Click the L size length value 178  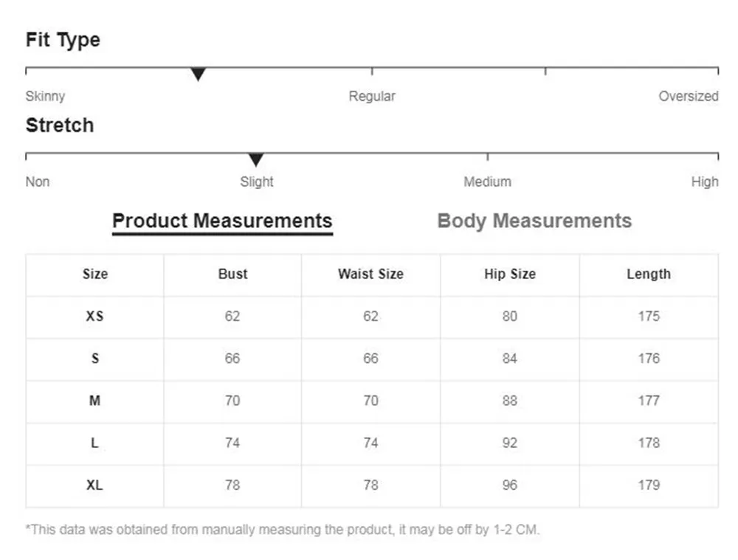648,443
